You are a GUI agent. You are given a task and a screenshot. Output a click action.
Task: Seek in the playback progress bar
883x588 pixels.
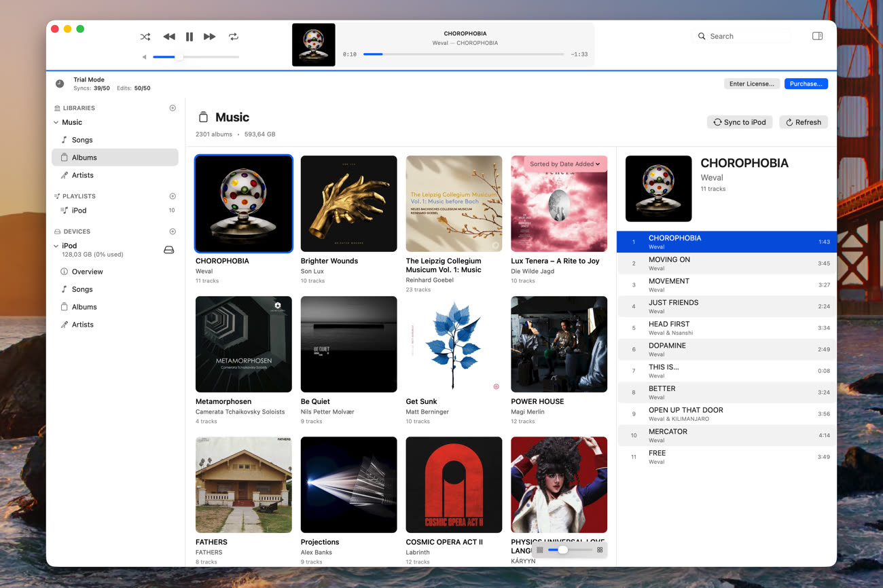pos(463,54)
